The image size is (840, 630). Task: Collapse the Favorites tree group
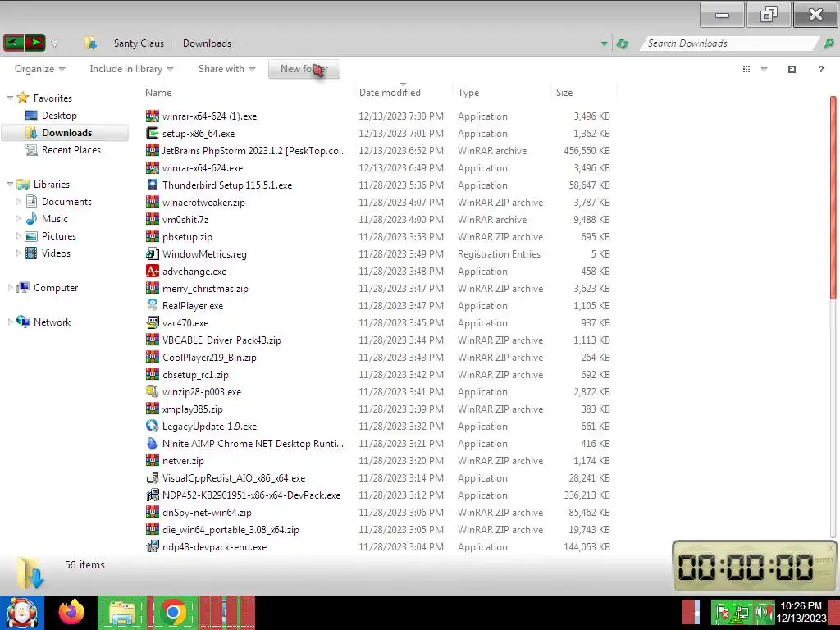[10, 98]
